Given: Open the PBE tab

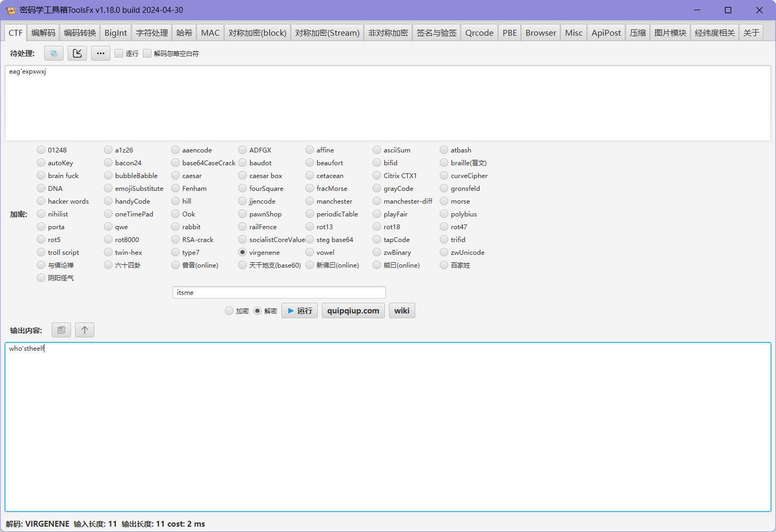Looking at the screenshot, I should (510, 33).
